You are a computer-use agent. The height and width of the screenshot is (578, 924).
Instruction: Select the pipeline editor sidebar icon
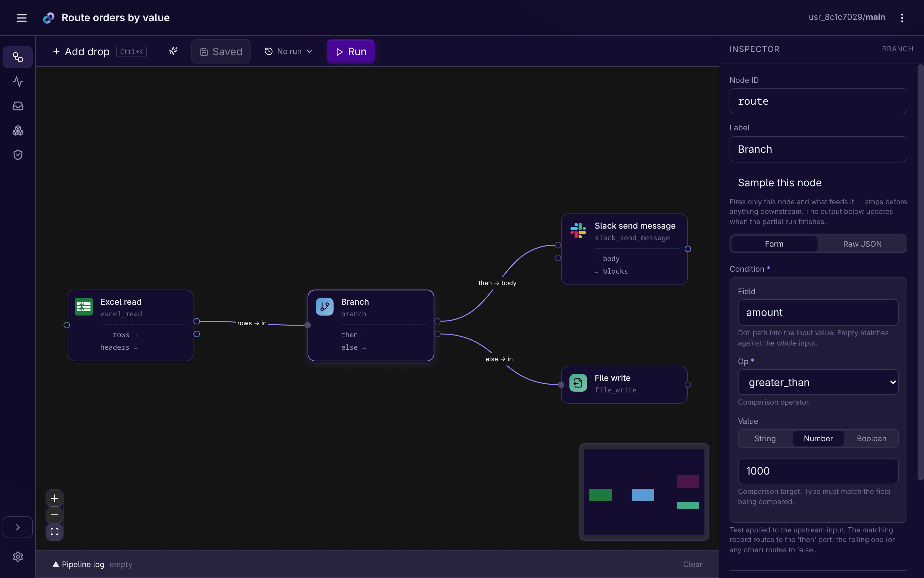click(18, 57)
